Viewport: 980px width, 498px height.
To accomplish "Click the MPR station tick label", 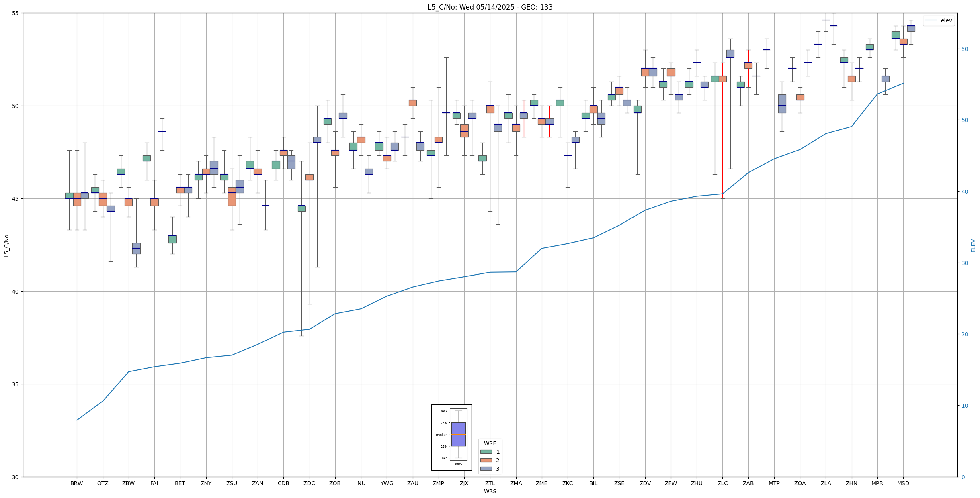I will (877, 483).
